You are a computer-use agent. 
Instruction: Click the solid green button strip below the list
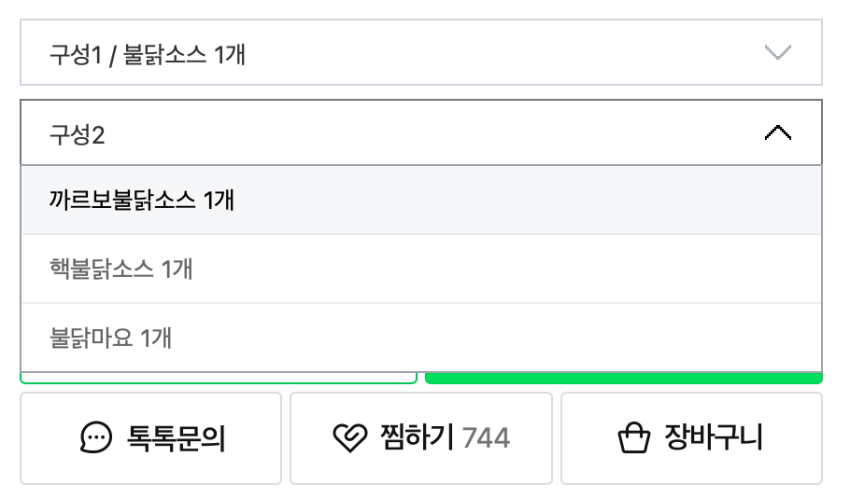(623, 378)
